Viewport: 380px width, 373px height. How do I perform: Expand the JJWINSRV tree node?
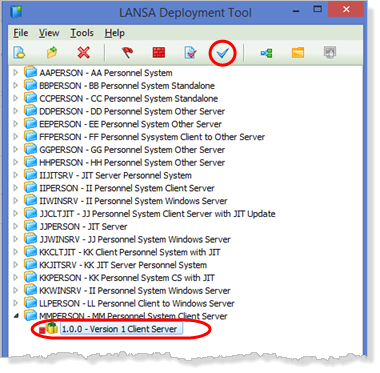[16, 239]
